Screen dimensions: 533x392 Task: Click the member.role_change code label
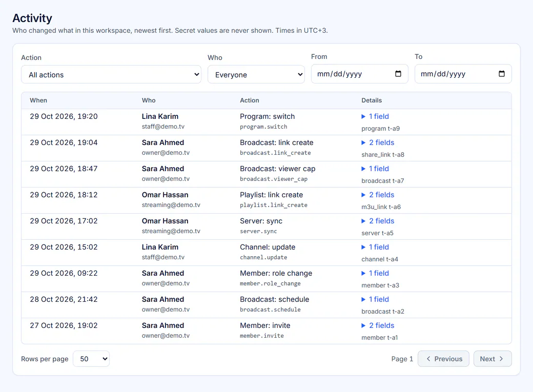coord(270,283)
